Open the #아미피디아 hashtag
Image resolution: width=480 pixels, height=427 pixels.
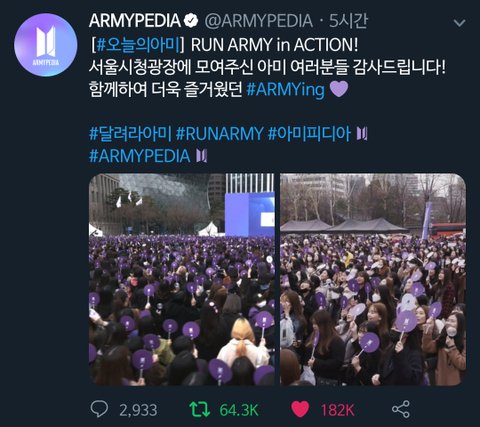point(309,134)
